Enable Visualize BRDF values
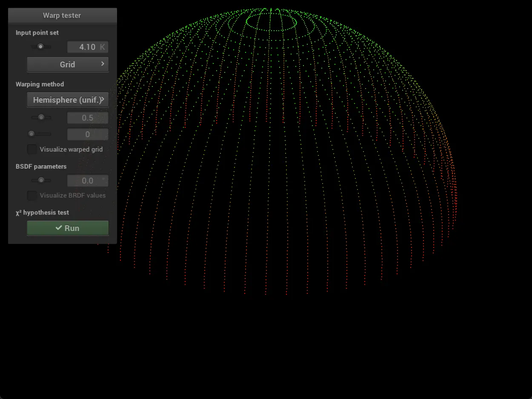 (32, 195)
